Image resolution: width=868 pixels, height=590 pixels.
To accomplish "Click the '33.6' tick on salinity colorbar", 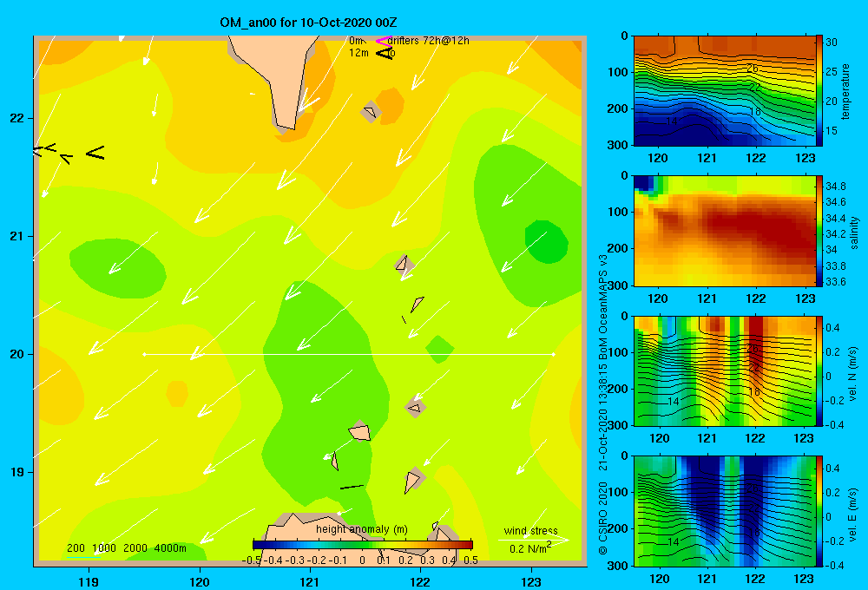I will [x=835, y=282].
